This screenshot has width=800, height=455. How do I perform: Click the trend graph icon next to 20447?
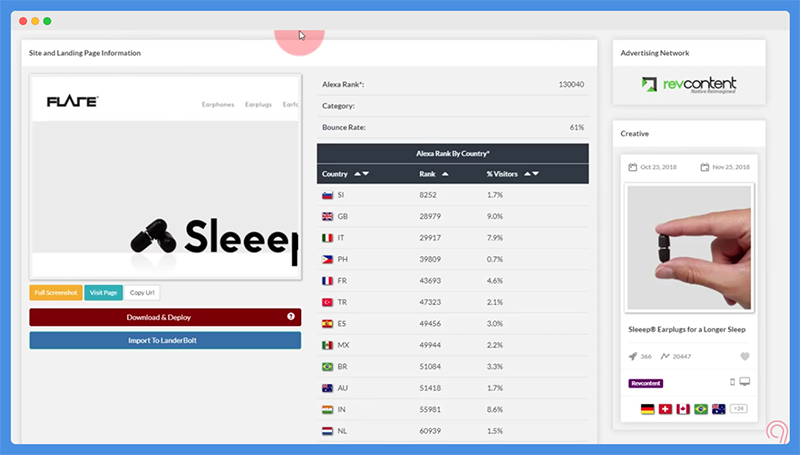[x=665, y=357]
